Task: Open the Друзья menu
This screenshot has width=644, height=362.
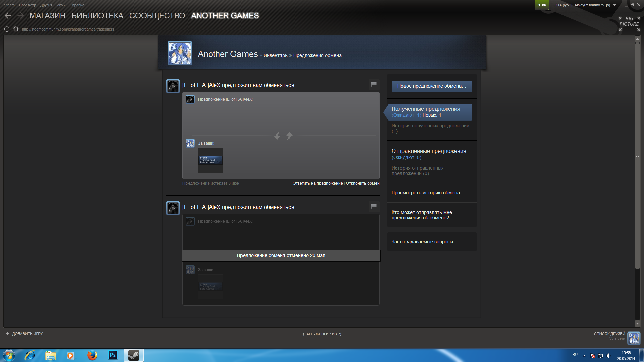Action: [46, 5]
